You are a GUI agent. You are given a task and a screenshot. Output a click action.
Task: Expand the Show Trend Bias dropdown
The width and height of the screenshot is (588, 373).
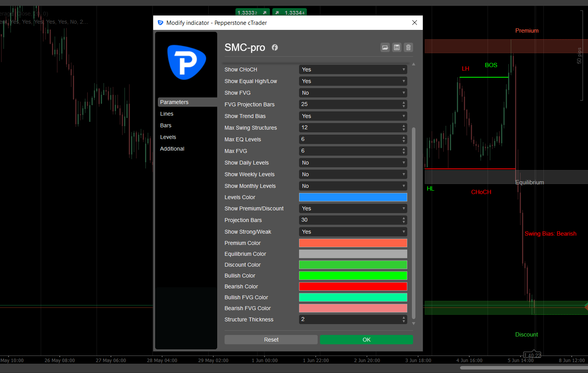click(x=353, y=116)
